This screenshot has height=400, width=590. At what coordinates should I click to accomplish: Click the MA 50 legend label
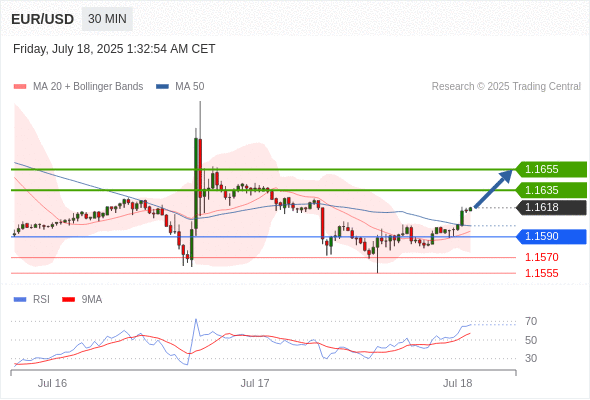pyautogui.click(x=190, y=87)
